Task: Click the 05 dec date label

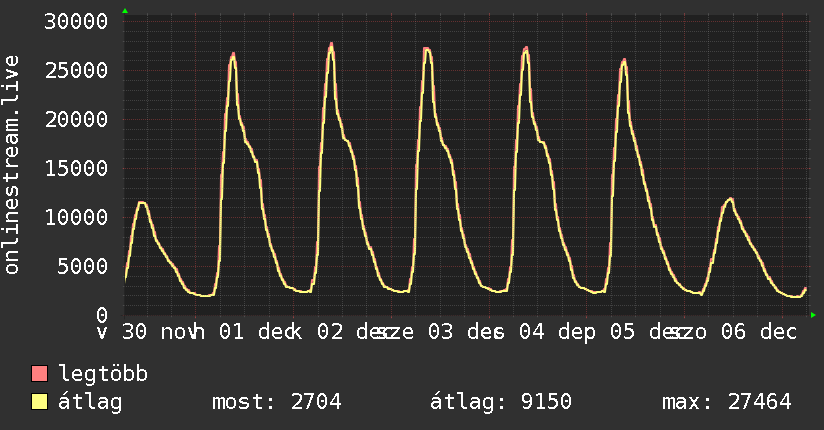Action: coord(648,332)
